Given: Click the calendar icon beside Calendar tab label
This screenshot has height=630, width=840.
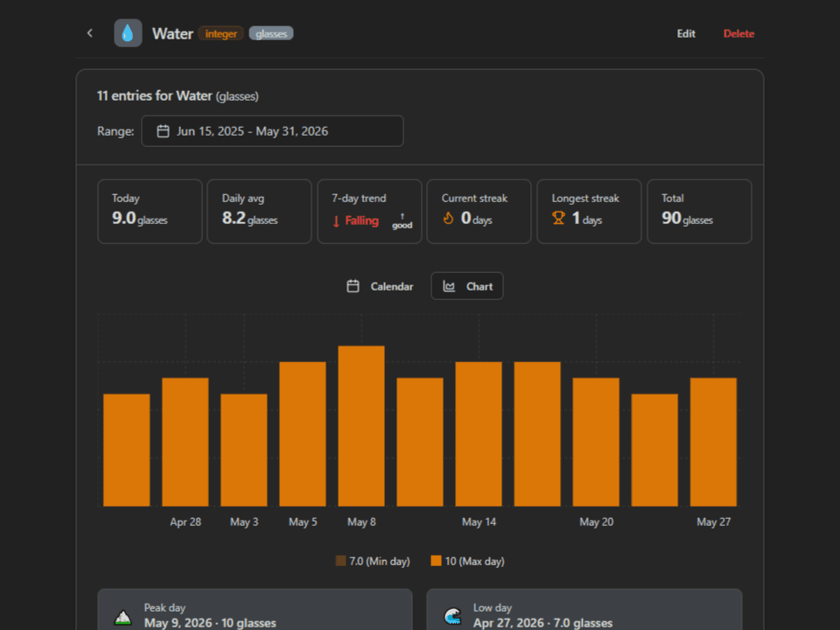Looking at the screenshot, I should 353,286.
